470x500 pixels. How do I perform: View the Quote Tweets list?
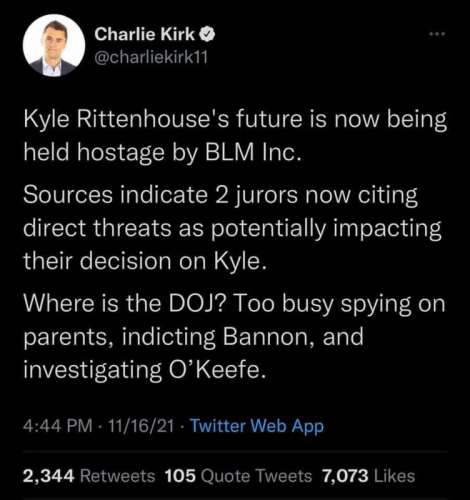tap(256, 476)
